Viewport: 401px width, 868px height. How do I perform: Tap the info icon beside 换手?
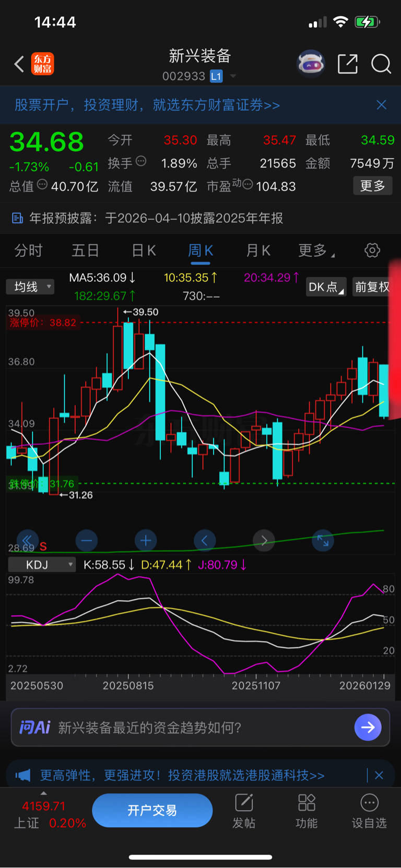(141, 161)
